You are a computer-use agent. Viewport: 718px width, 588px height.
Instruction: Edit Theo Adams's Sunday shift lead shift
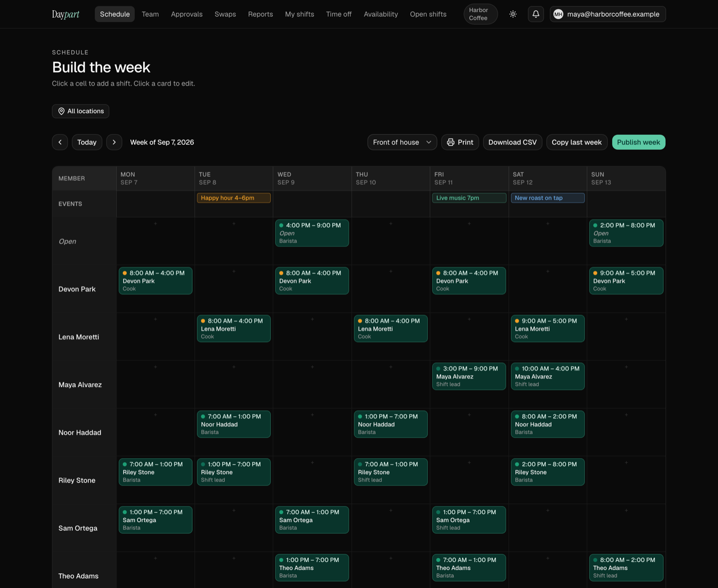626,567
